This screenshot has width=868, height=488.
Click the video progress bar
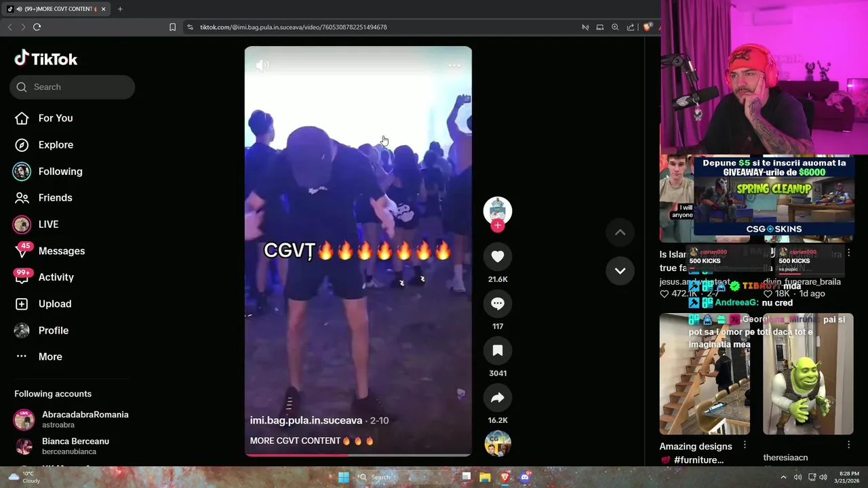(358, 455)
